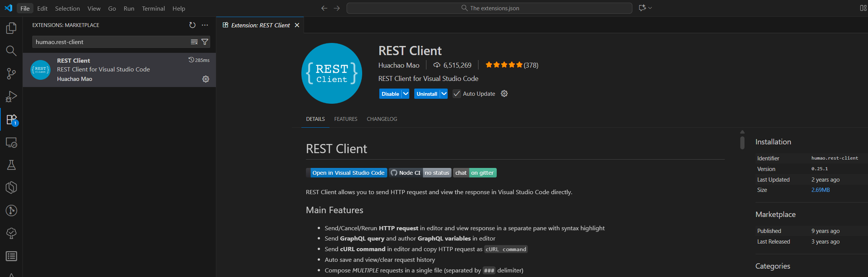Viewport: 868px width, 277px height.
Task: Toggle the Auto Update checkbox
Action: tap(457, 94)
